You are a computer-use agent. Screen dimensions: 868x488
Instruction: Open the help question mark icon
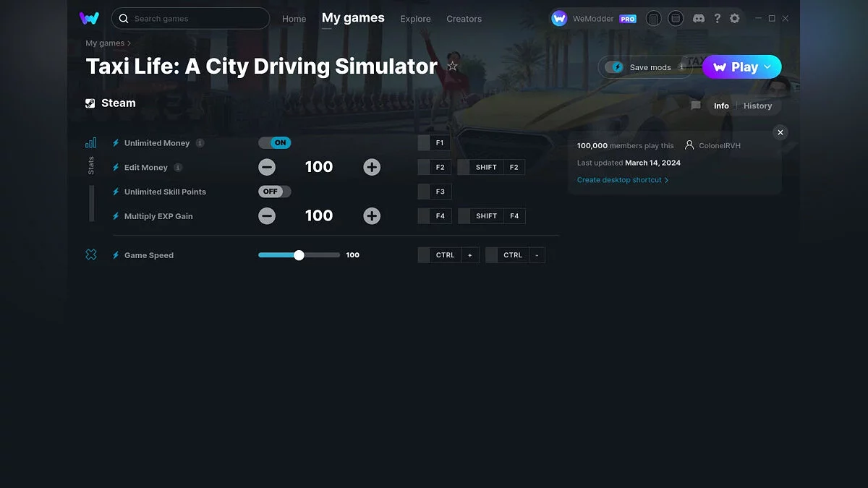click(717, 19)
